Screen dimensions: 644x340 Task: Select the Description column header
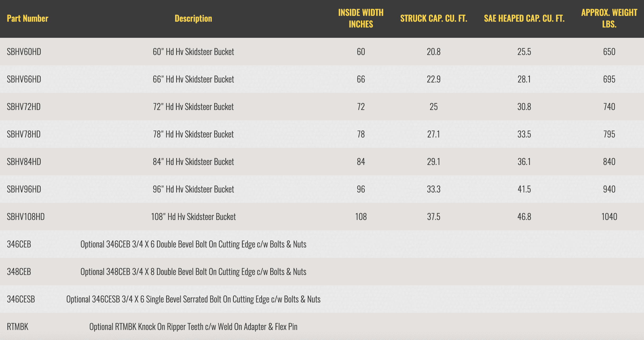click(x=193, y=19)
